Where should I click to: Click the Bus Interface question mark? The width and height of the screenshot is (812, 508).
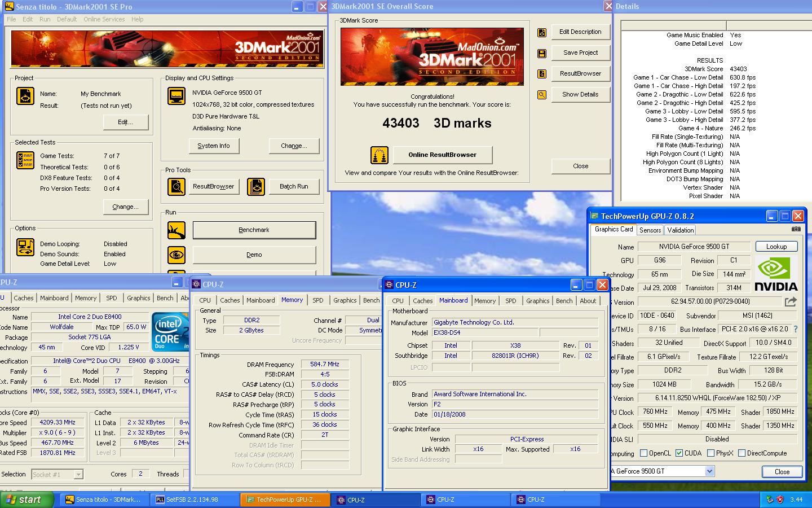click(796, 329)
